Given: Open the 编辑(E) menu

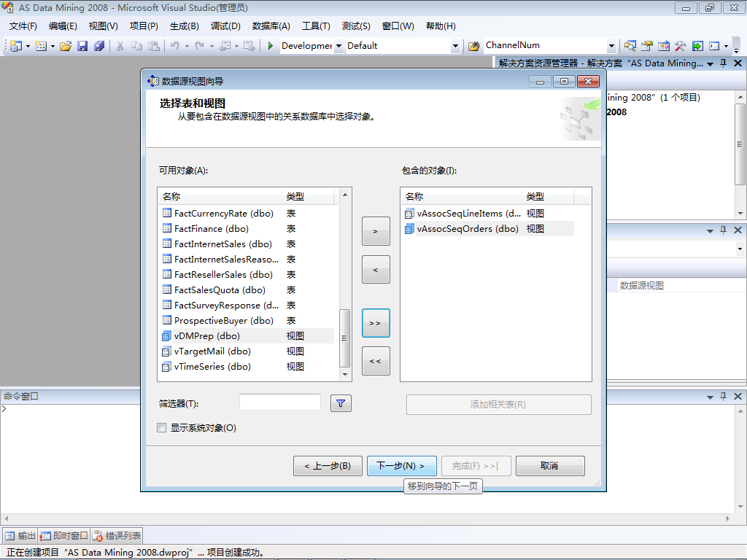Looking at the screenshot, I should click(63, 26).
